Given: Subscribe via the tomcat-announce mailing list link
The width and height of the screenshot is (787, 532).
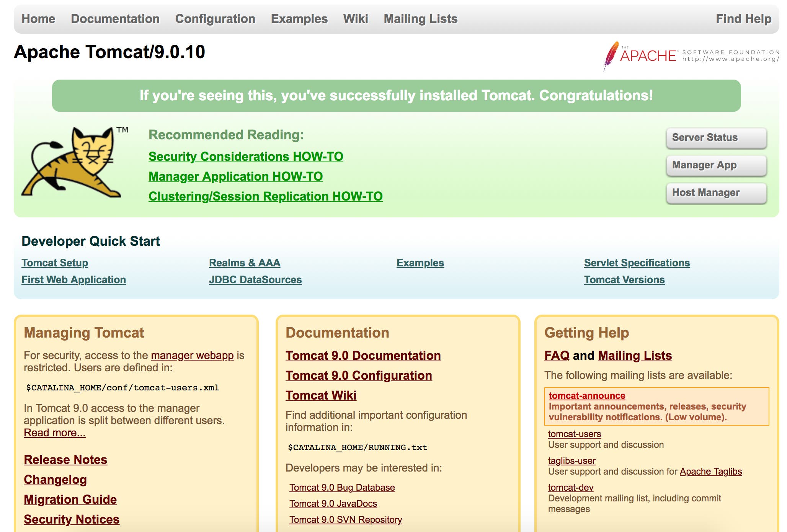Looking at the screenshot, I should (x=587, y=396).
